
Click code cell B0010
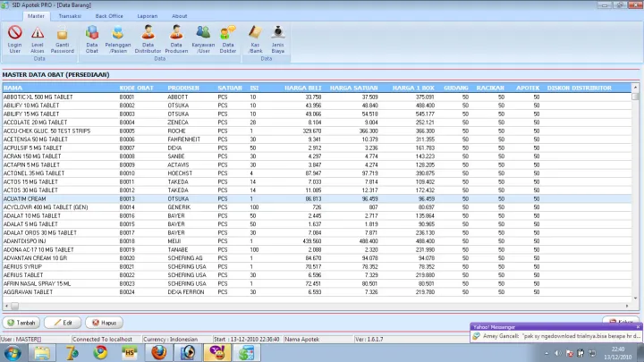tap(127, 173)
